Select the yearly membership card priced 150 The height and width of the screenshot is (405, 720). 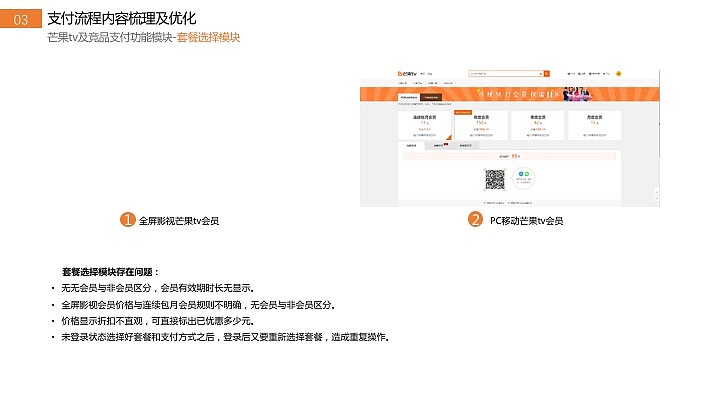[481, 125]
